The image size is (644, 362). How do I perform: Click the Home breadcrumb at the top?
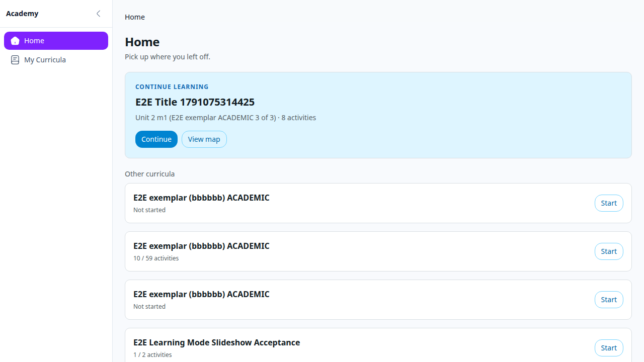[x=135, y=17]
